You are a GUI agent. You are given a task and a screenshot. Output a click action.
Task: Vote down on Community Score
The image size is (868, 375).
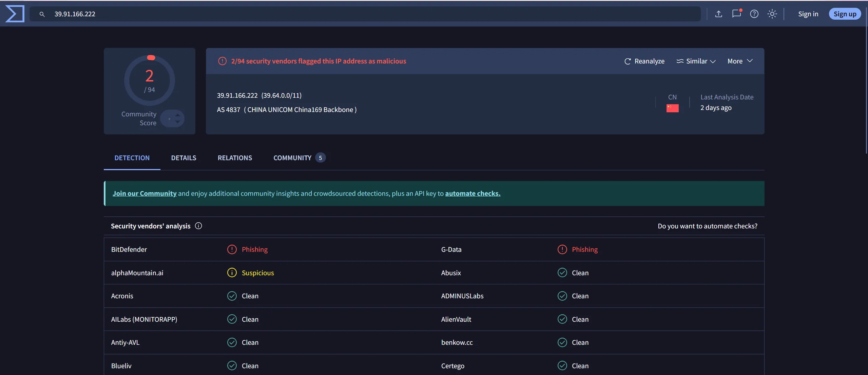point(178,122)
